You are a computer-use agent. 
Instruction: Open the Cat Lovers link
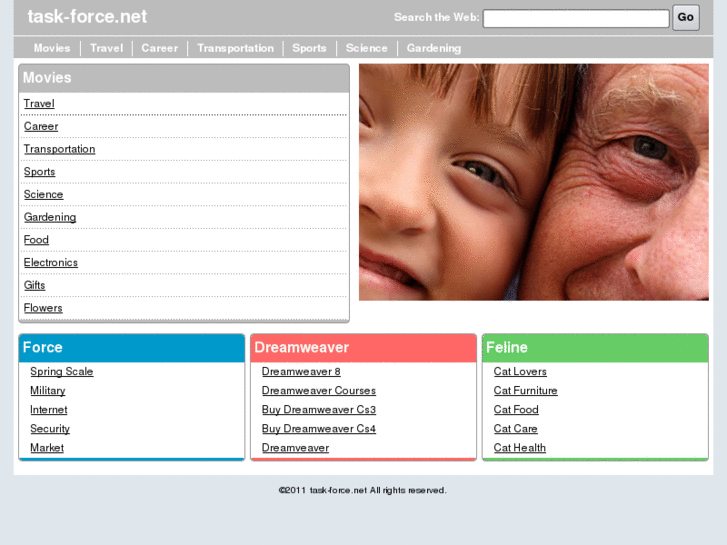pyautogui.click(x=520, y=372)
